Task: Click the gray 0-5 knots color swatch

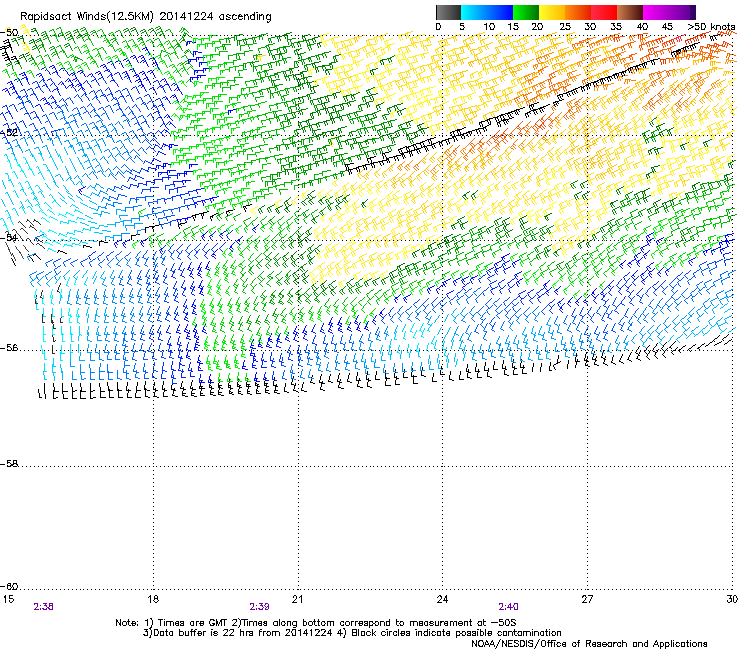Action: pos(448,12)
